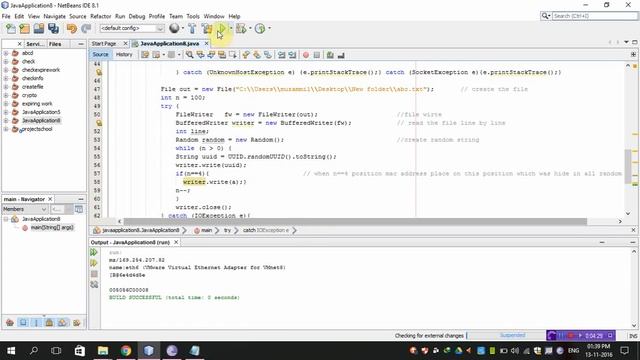640x360 pixels.
Task: Click the New Project toolbar icon
Action: click(24, 29)
